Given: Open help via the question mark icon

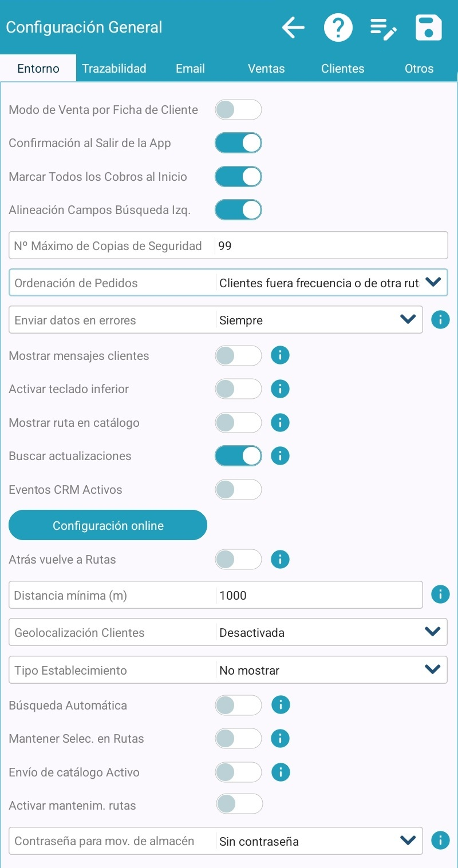Looking at the screenshot, I should pyautogui.click(x=338, y=27).
